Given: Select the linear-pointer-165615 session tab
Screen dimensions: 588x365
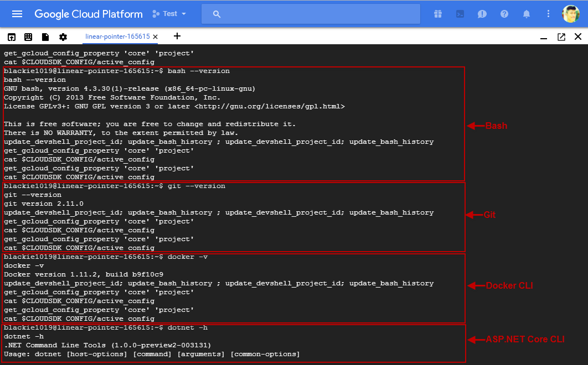Looking at the screenshot, I should coord(117,36).
